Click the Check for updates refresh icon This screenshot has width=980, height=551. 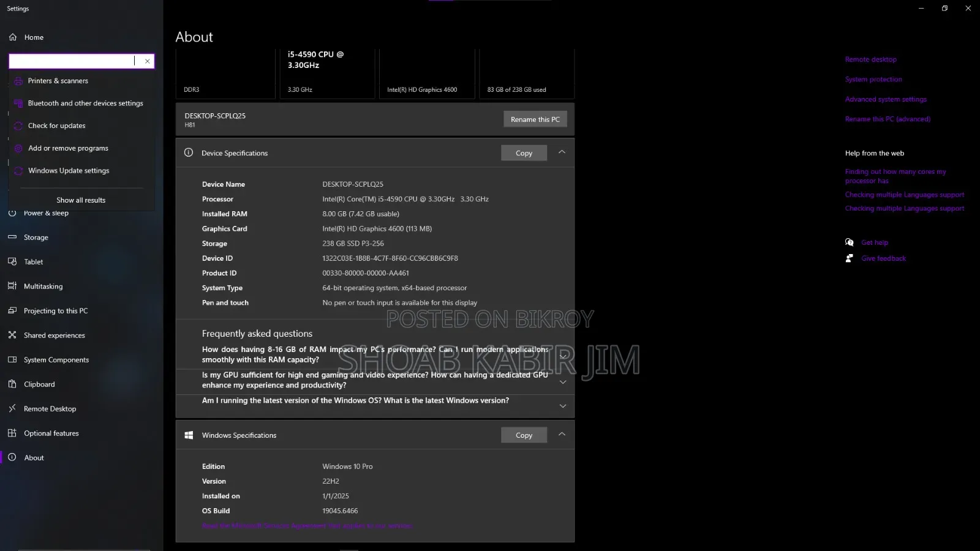[18, 126]
